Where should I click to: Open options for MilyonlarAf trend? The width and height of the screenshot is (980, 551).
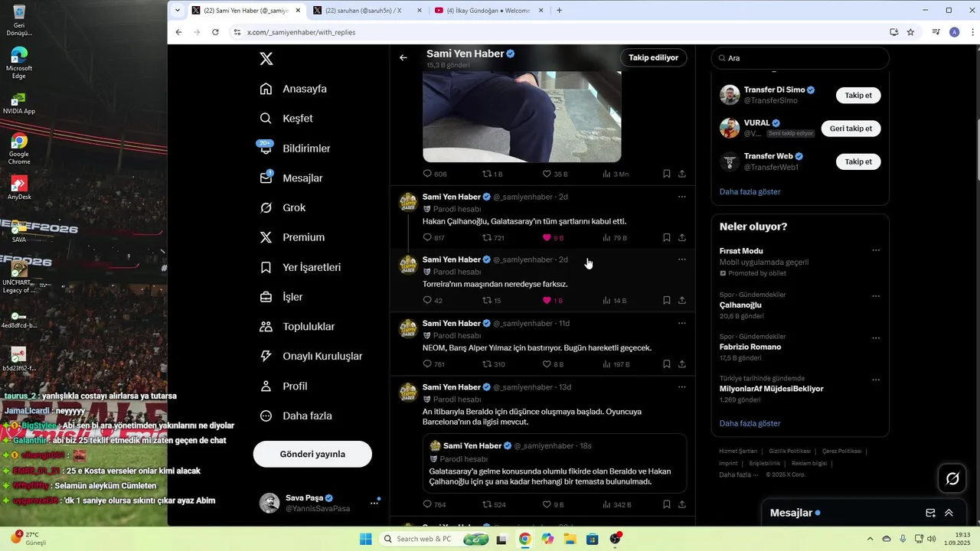pyautogui.click(x=876, y=380)
